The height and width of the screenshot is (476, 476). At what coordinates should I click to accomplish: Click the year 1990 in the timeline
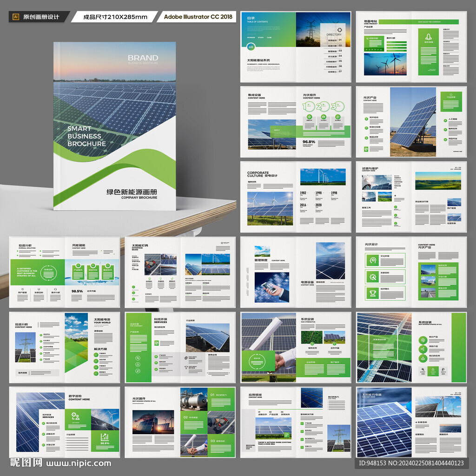pos(318,193)
